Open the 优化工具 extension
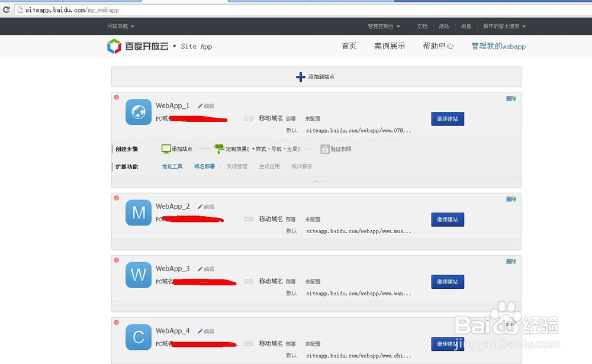Viewport: 592px width, 364px height. [172, 166]
